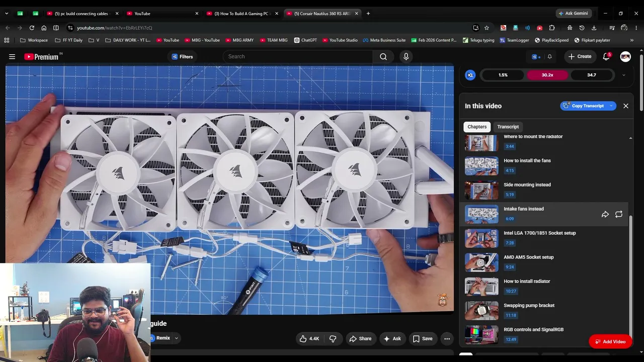The image size is (644, 362).
Task: Open the YouTube Studio bookmark
Action: coord(340,40)
